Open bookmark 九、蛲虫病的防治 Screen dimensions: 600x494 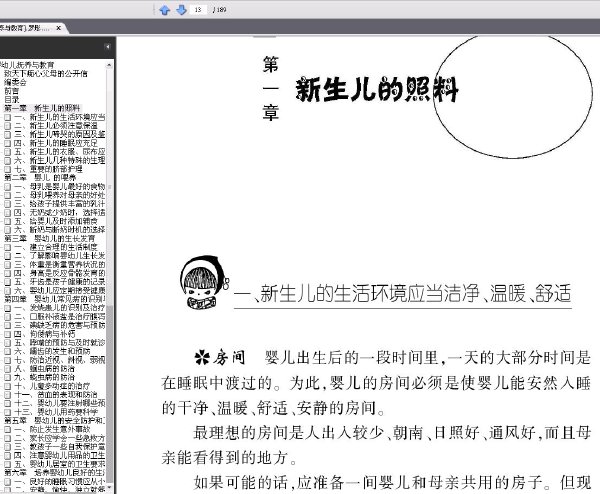click(44, 377)
